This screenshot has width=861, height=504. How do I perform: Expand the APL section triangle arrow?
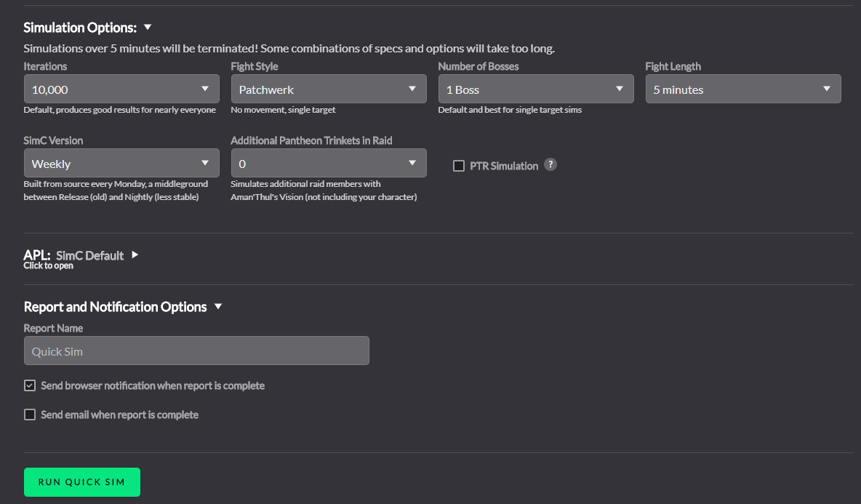point(135,255)
